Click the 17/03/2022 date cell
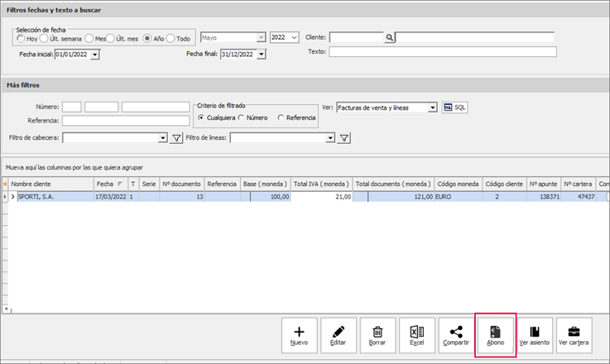The height and width of the screenshot is (364, 610). point(111,197)
